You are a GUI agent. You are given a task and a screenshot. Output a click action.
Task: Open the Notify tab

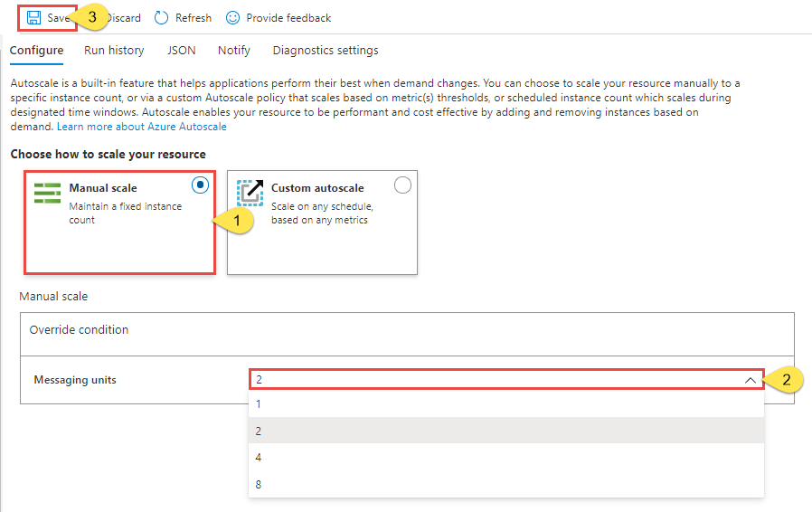[x=234, y=51]
